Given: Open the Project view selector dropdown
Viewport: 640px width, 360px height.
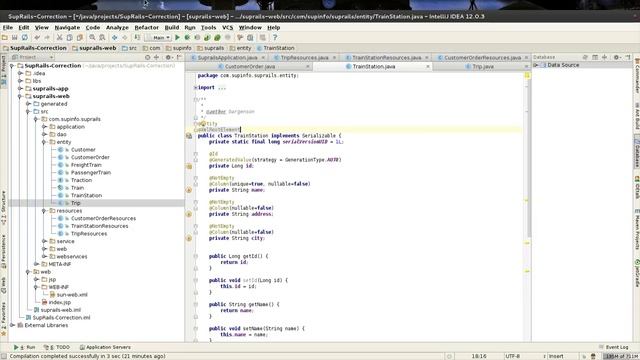Looking at the screenshot, I should coord(33,58).
